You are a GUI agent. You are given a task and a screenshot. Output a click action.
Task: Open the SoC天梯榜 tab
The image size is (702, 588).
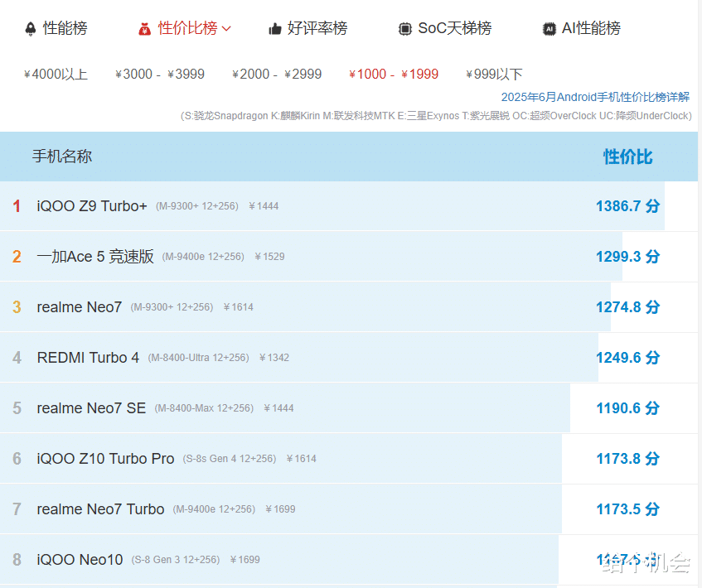point(454,28)
